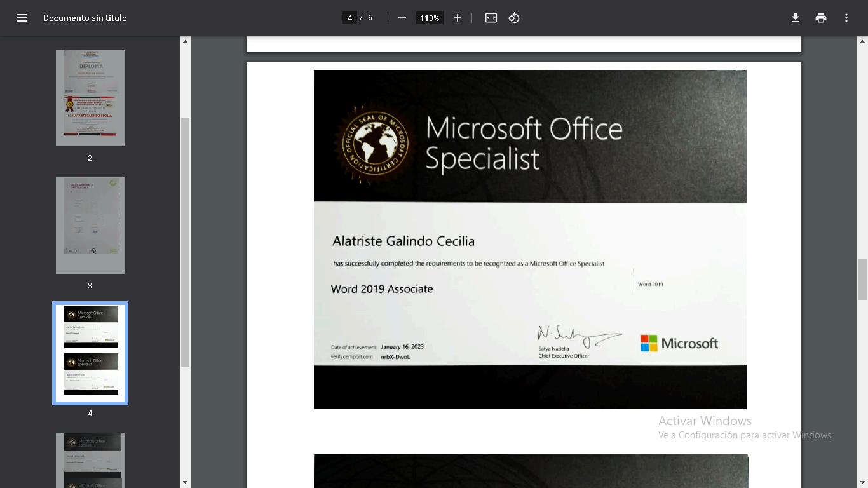Click thumbnail panel scroll up arrow
Viewport: 868px width, 488px height.
tap(185, 41)
